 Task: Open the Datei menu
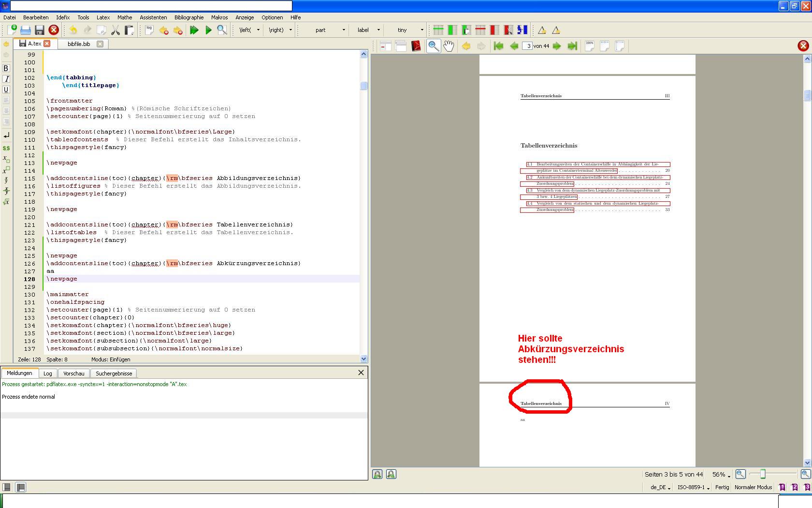coord(10,17)
